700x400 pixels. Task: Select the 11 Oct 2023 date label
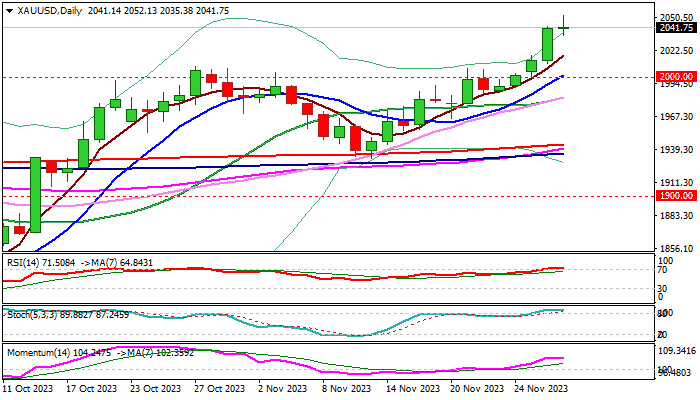(31, 389)
